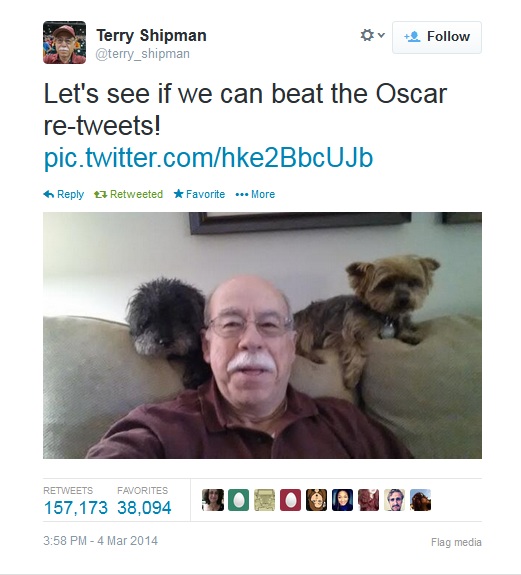
Task: Toggle the Retweeted status
Action: [x=128, y=194]
